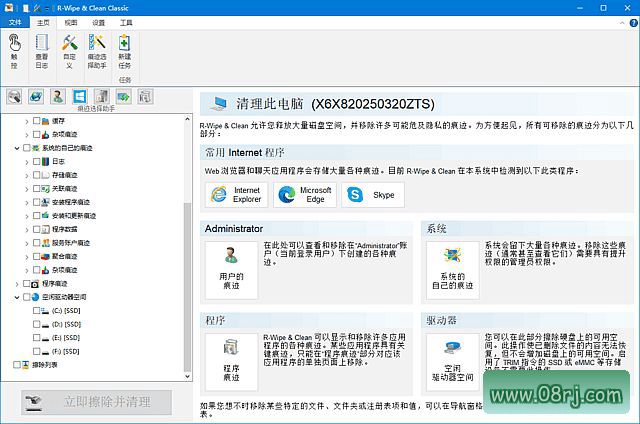This screenshot has width=640, height=424.
Task: Collapse the 系统的自己的痕迹 tree node
Action: click(x=17, y=148)
